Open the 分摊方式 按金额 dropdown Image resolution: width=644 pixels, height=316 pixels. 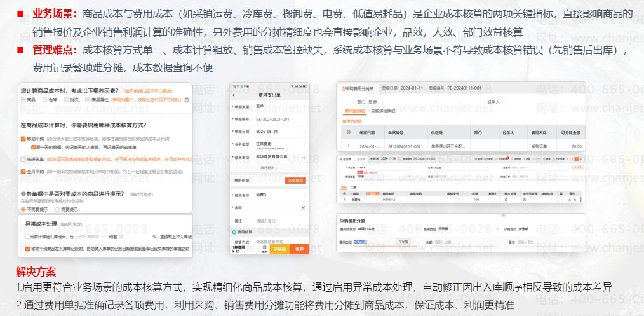click(548, 228)
